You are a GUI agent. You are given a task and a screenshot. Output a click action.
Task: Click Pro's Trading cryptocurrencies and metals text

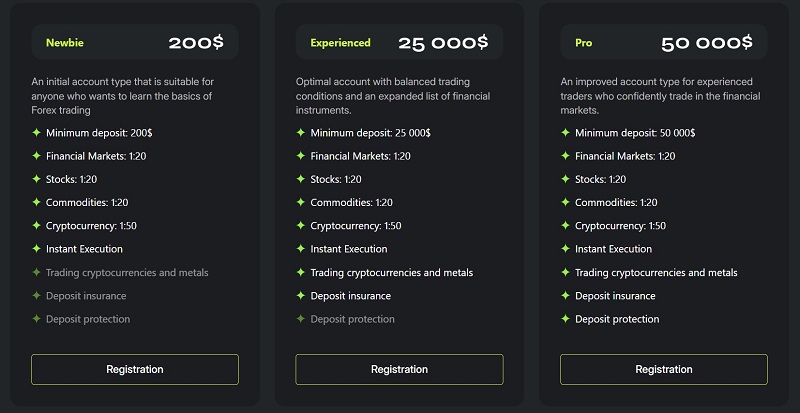click(x=656, y=273)
